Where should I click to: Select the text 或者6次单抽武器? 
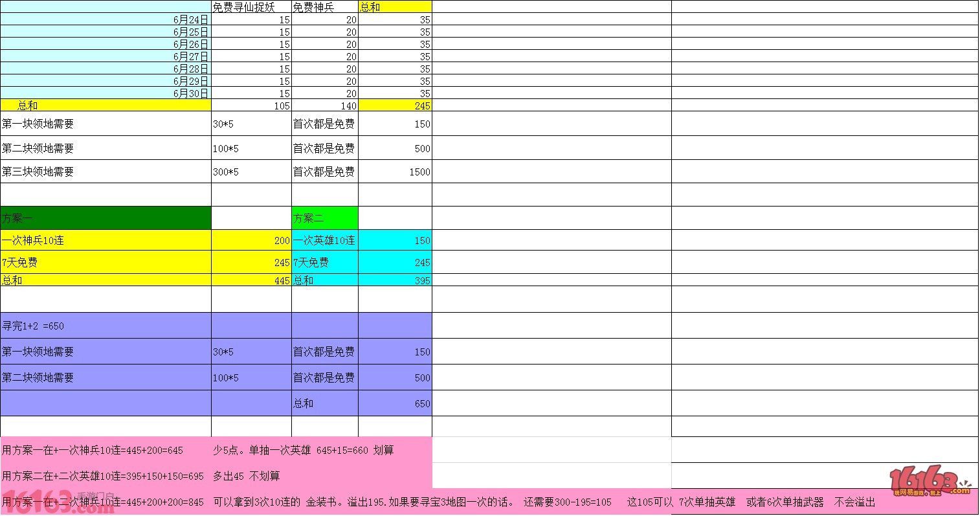(x=785, y=502)
